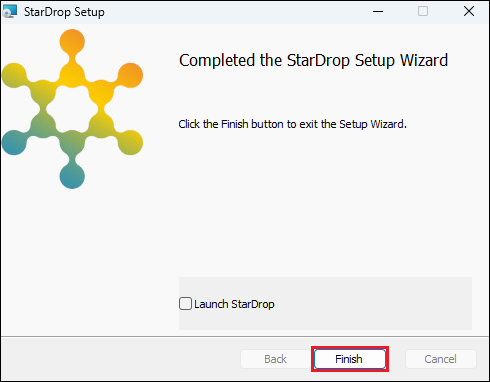Click the Launch StarDrop label text
The height and width of the screenshot is (382, 490).
coord(234,304)
